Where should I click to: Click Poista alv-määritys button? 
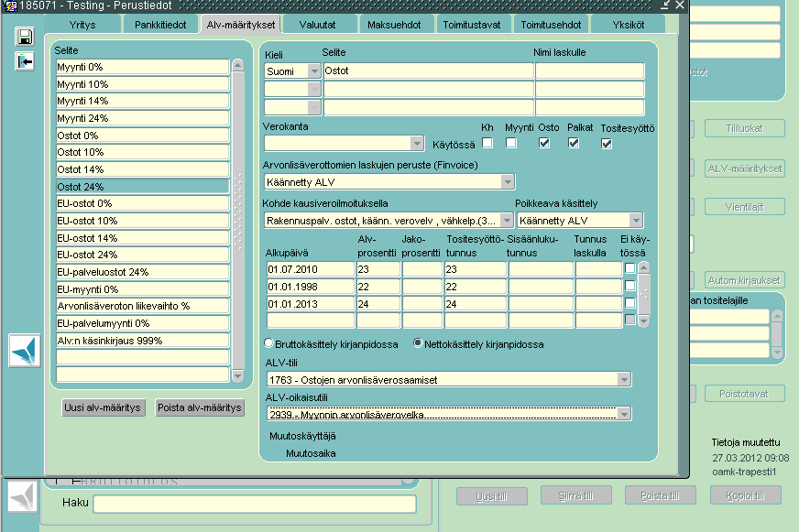pyautogui.click(x=199, y=407)
